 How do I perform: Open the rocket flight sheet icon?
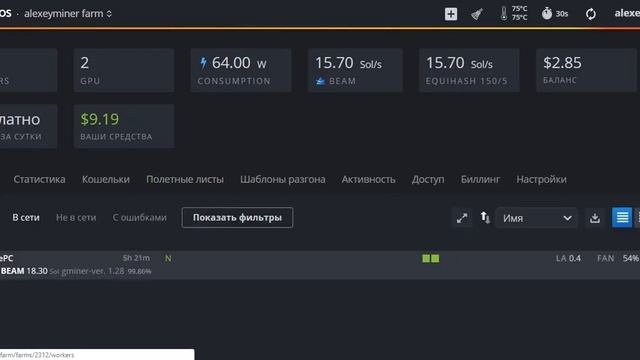pyautogui.click(x=477, y=14)
